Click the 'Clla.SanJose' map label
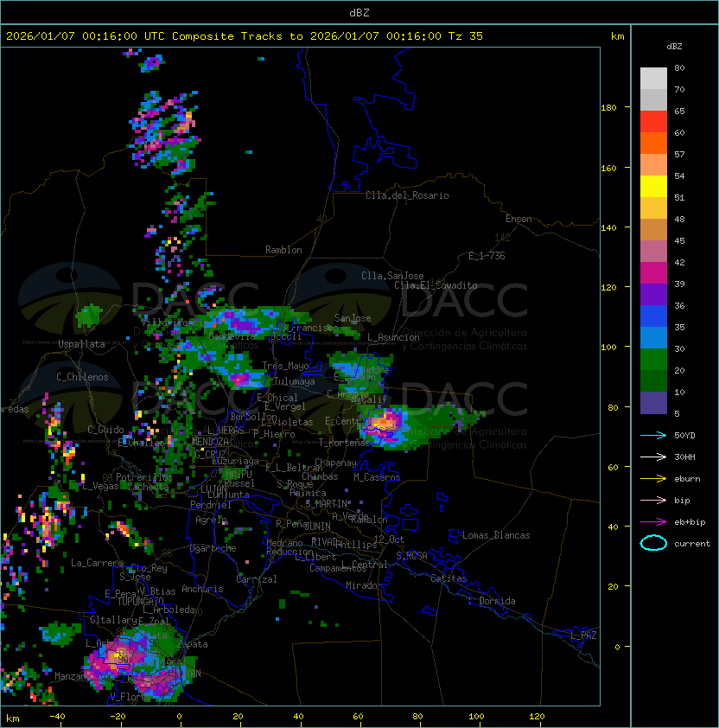 click(x=392, y=276)
